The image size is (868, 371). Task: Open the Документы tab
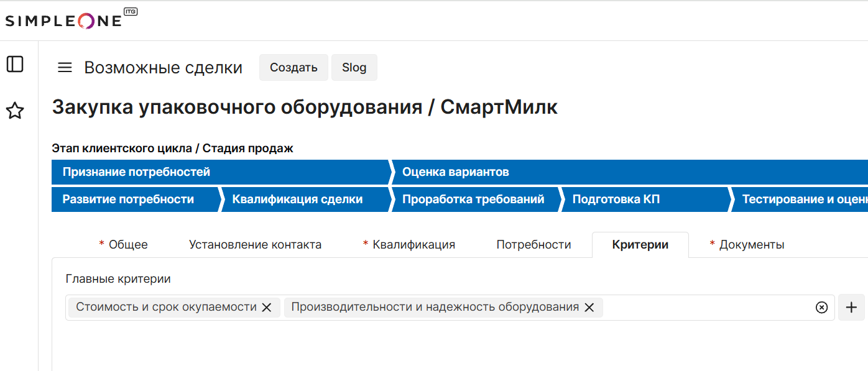(747, 245)
